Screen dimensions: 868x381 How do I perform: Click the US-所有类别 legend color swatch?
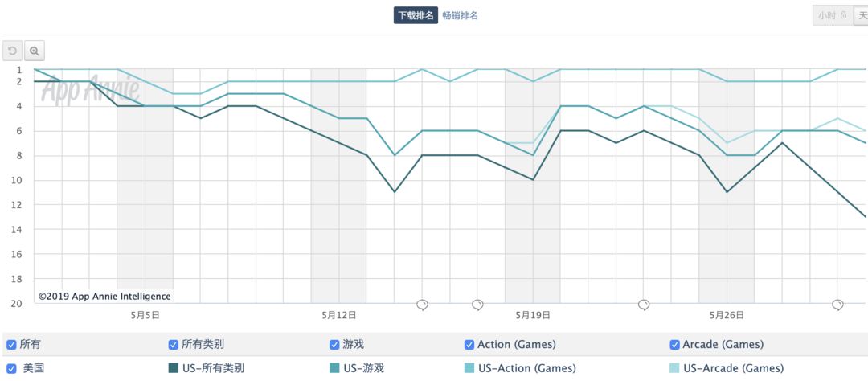(x=173, y=368)
